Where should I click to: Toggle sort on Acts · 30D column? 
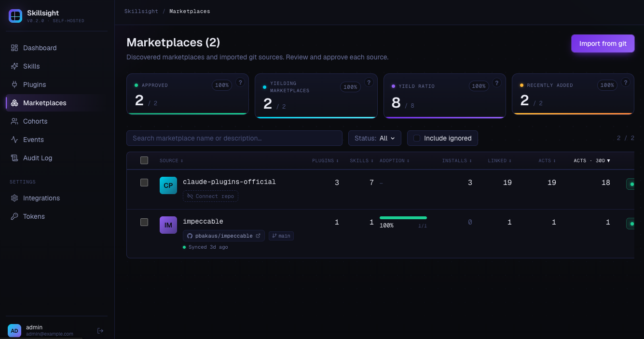tap(592, 161)
